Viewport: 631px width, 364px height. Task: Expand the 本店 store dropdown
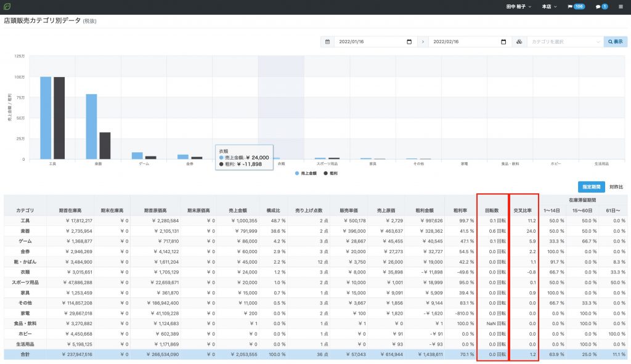point(549,7)
